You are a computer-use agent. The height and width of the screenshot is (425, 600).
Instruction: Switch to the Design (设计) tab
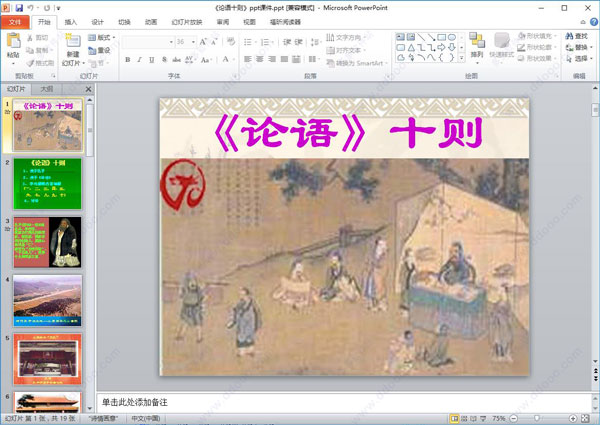click(x=97, y=22)
